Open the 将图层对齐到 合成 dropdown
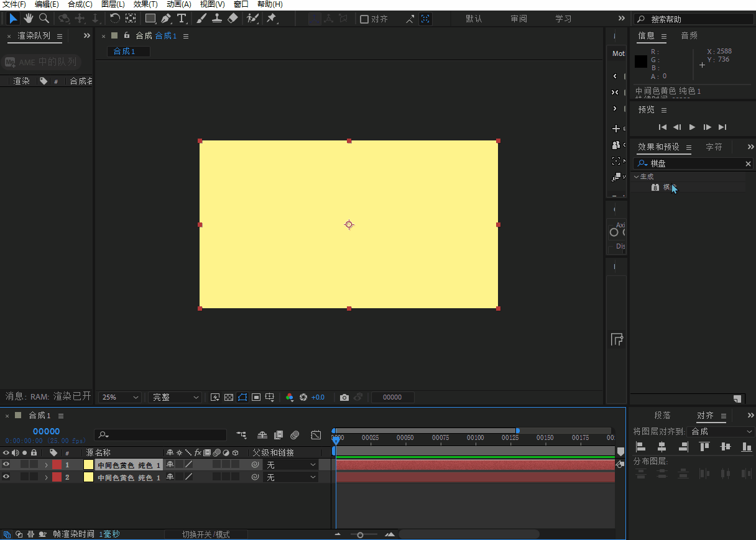This screenshot has width=756, height=540. [x=721, y=431]
